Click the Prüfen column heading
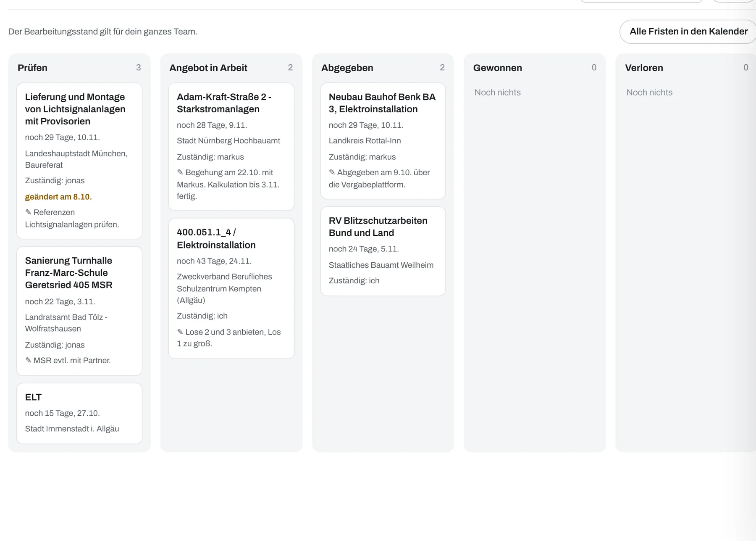Image resolution: width=756 pixels, height=541 pixels. (32, 68)
